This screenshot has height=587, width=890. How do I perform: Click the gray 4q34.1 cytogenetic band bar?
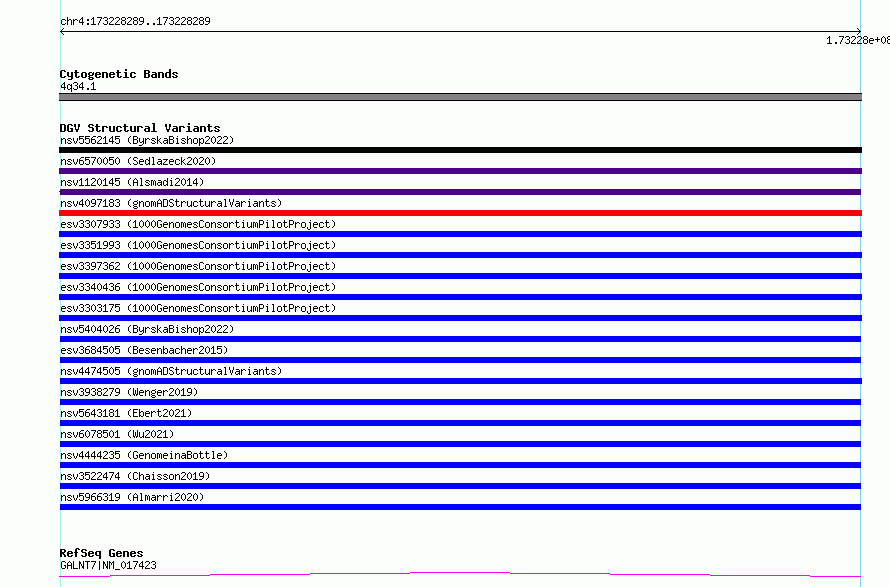(460, 97)
